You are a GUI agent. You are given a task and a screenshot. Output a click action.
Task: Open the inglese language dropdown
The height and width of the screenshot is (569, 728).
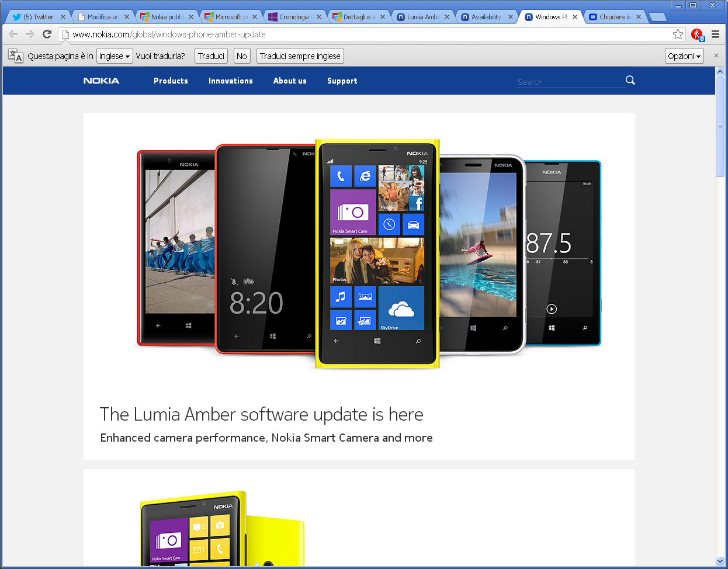pos(115,56)
